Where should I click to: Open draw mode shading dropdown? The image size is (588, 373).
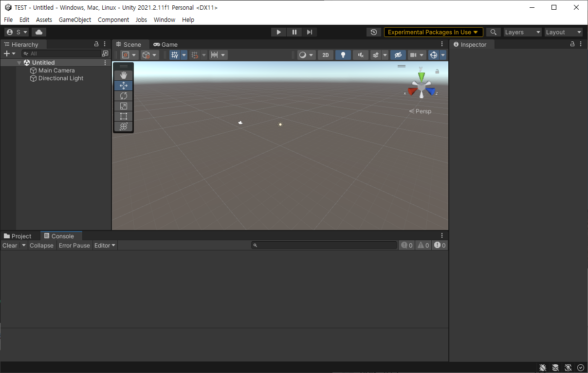pos(306,55)
